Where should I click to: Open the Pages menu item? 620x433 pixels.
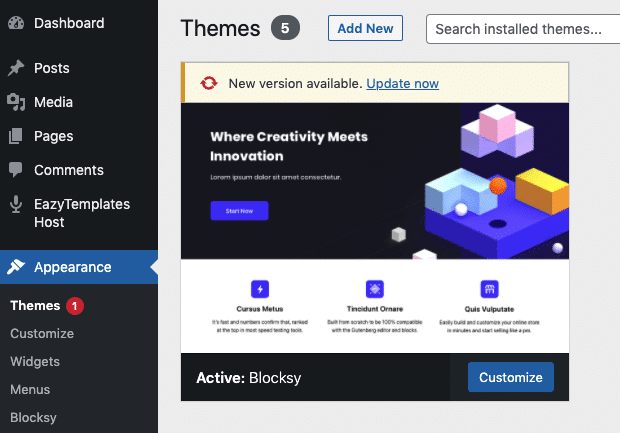click(79, 136)
